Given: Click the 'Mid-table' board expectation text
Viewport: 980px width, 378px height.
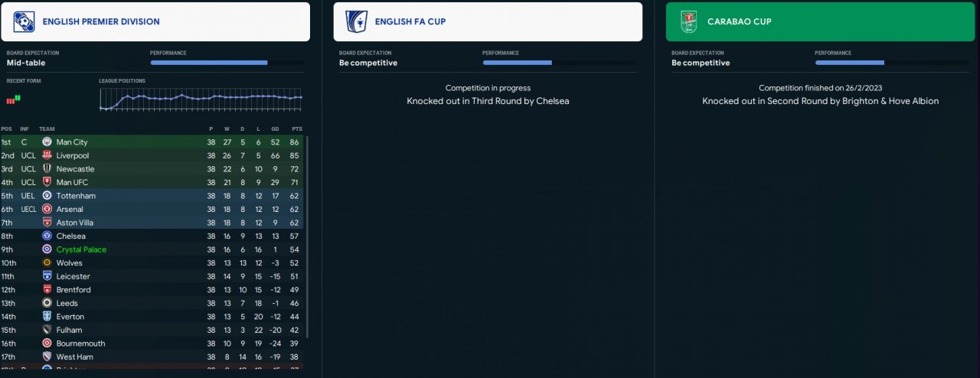Looking at the screenshot, I should coord(25,63).
